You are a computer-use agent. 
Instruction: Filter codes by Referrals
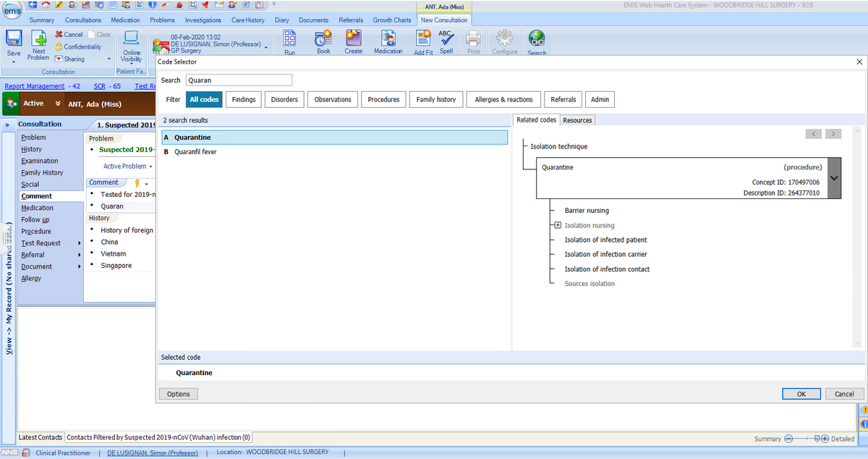[563, 99]
